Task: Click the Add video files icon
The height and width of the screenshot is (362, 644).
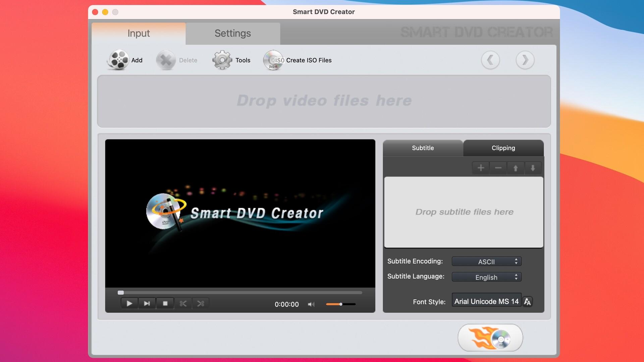Action: [x=118, y=60]
